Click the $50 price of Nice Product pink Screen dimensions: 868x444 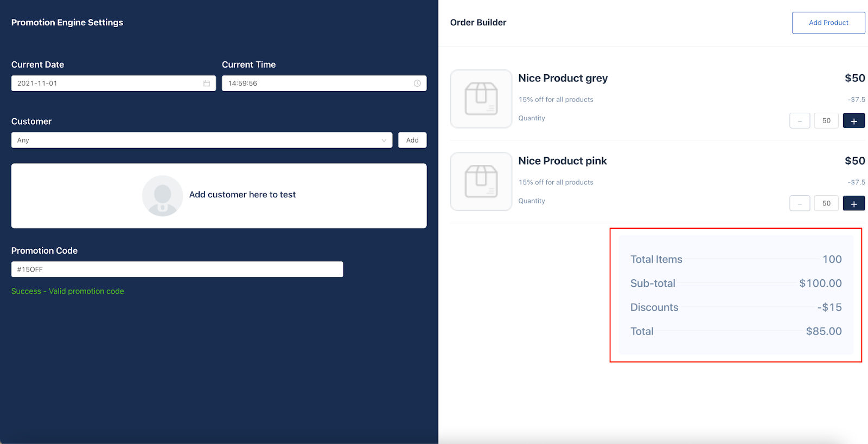tap(855, 161)
